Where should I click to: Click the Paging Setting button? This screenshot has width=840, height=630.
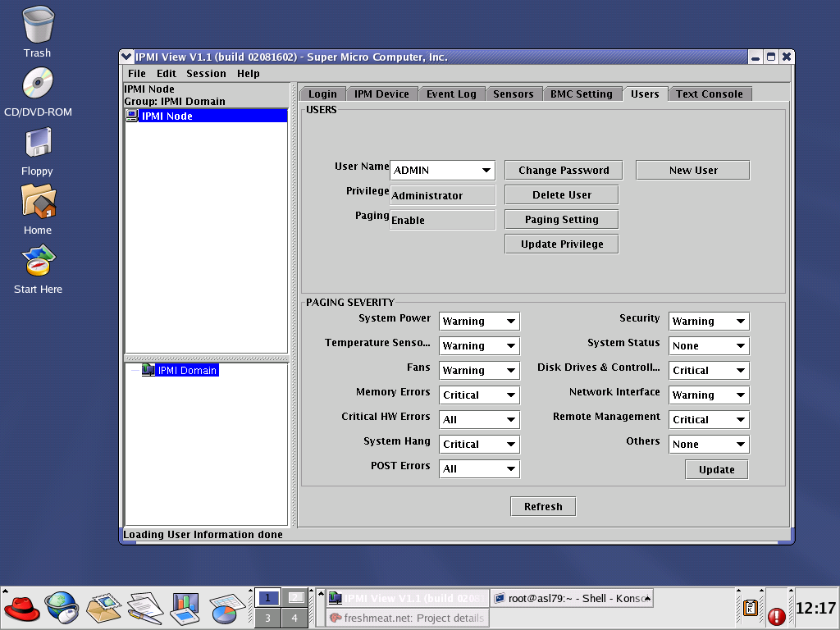click(x=561, y=220)
